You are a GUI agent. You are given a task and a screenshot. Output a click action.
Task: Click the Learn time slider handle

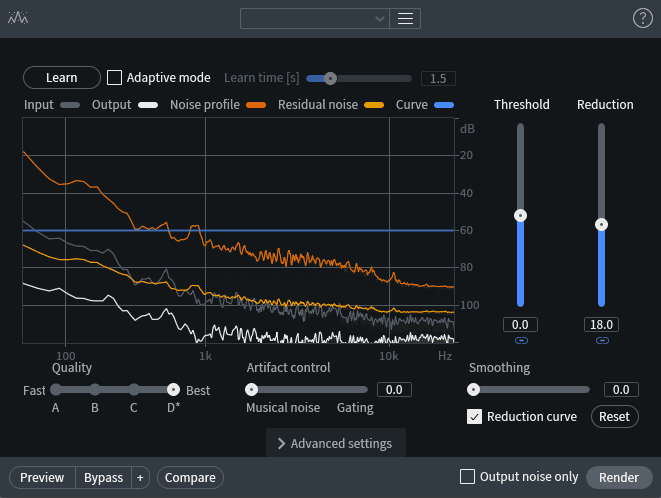coord(330,78)
